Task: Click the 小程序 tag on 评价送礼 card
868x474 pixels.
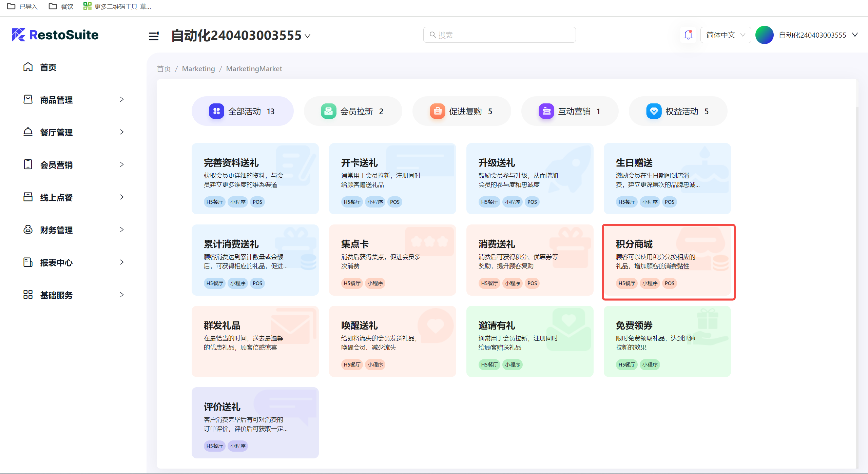Action: pyautogui.click(x=238, y=446)
